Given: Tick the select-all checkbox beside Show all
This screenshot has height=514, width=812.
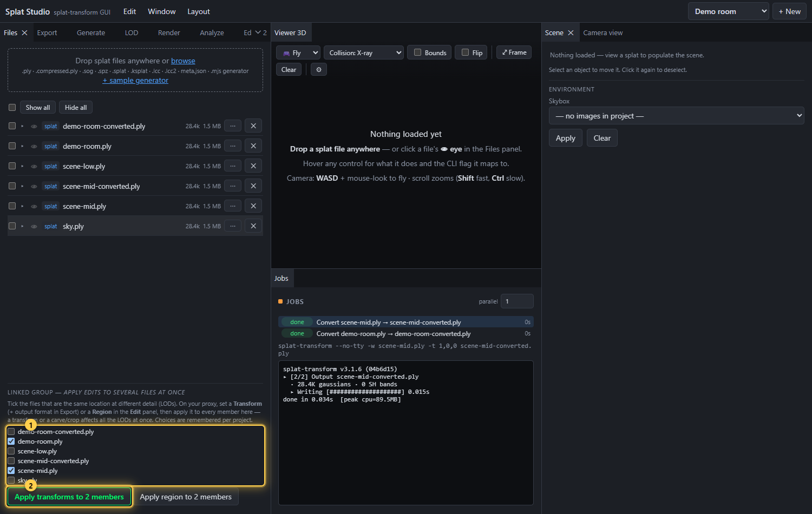Looking at the screenshot, I should click(x=12, y=108).
